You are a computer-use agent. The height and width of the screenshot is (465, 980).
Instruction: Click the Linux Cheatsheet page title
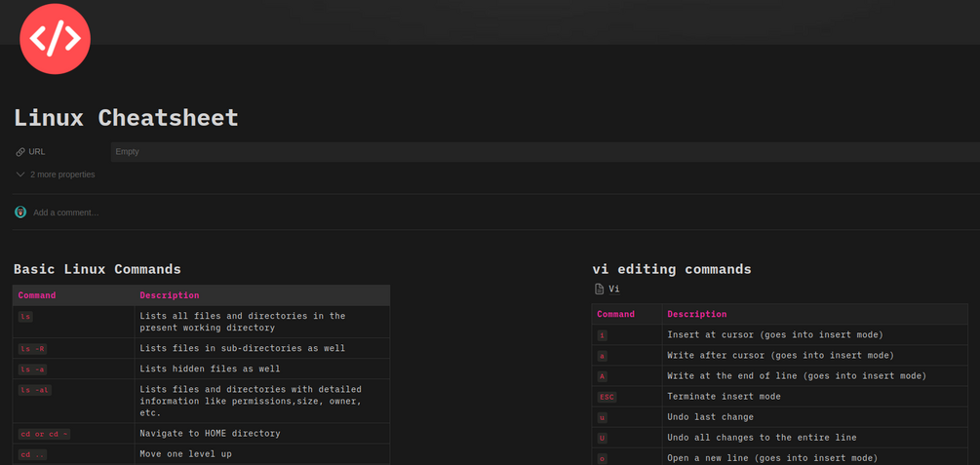point(126,118)
